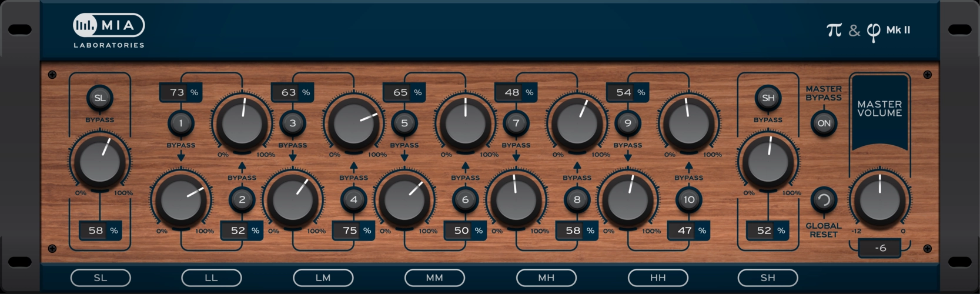Select the MM band tab
The width and height of the screenshot is (980, 294).
(x=435, y=278)
